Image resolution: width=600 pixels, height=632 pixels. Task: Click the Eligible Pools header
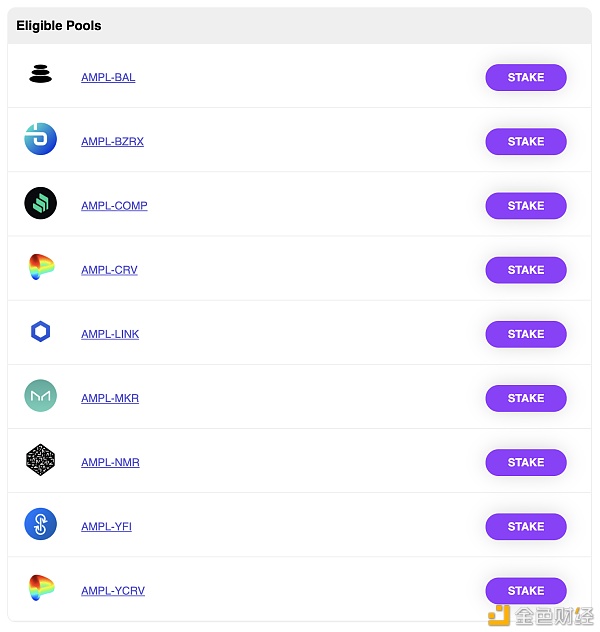pyautogui.click(x=59, y=26)
